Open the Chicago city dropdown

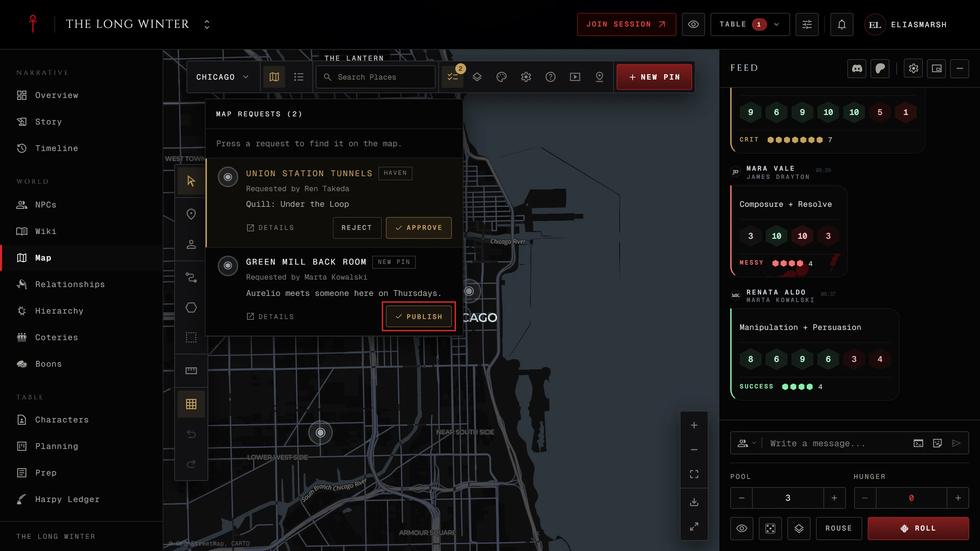coord(222,77)
